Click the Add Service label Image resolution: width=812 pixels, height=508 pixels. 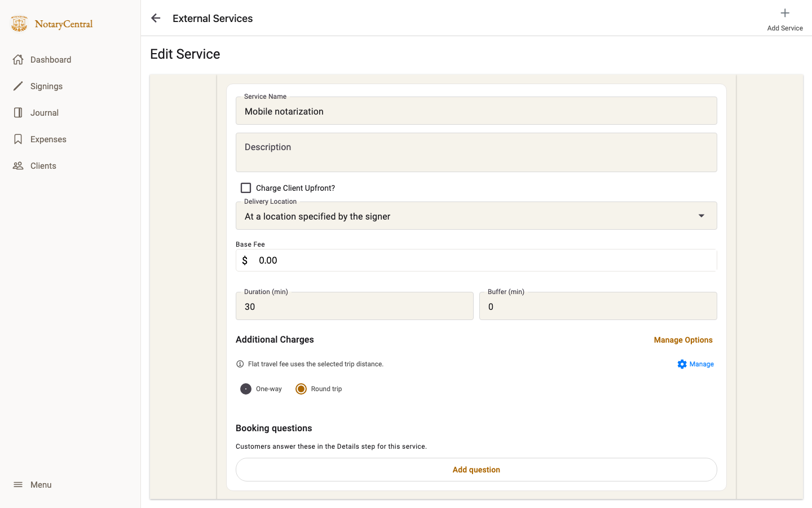pyautogui.click(x=785, y=28)
